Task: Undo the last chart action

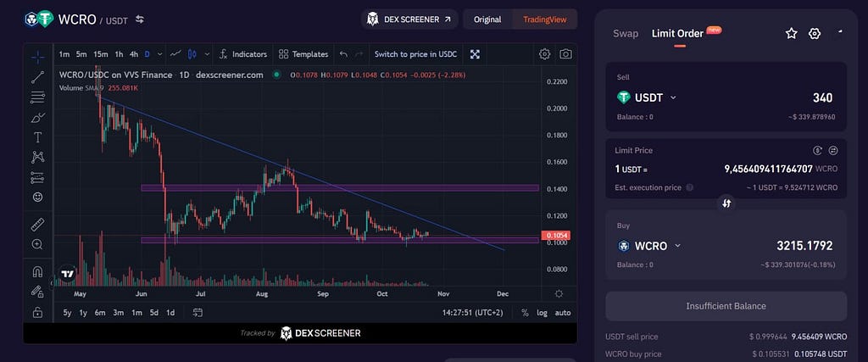Action: 343,54
